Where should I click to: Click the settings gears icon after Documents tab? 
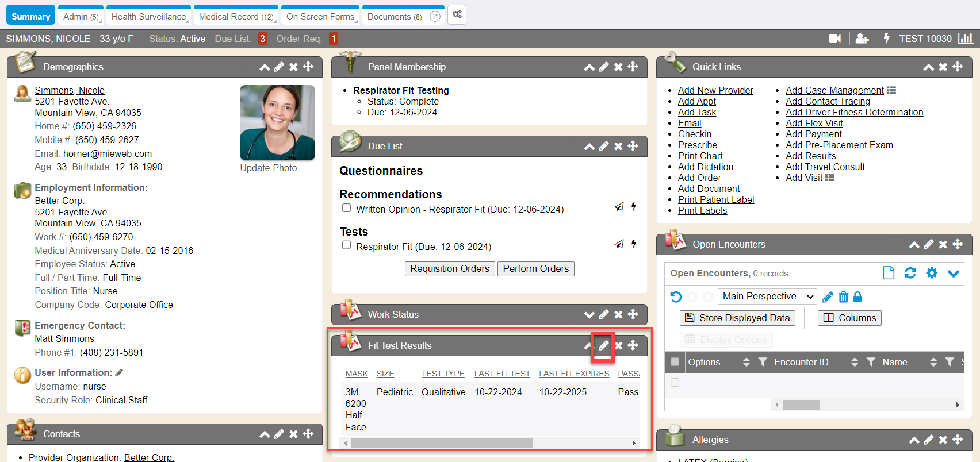click(x=457, y=15)
